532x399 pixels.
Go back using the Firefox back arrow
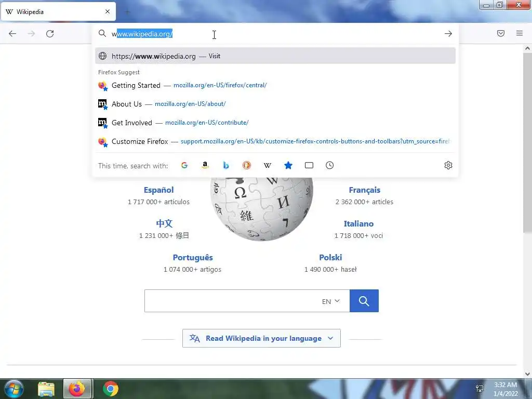[x=12, y=34]
